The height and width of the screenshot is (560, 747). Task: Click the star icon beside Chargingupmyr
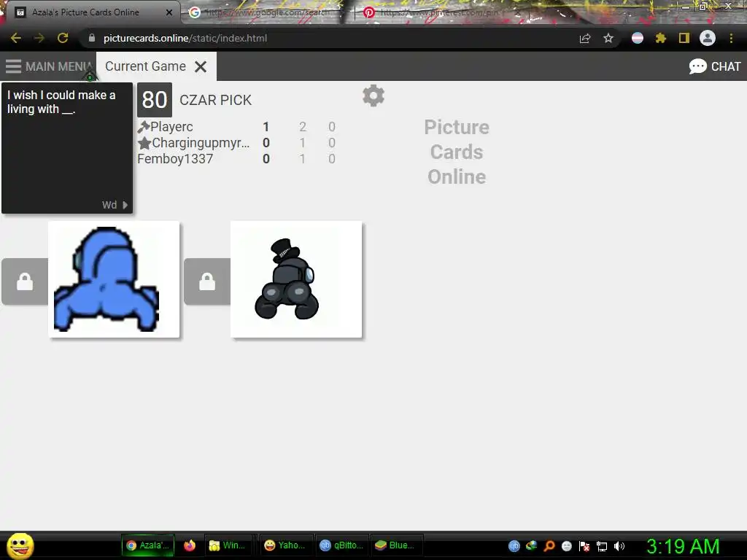[x=144, y=143]
